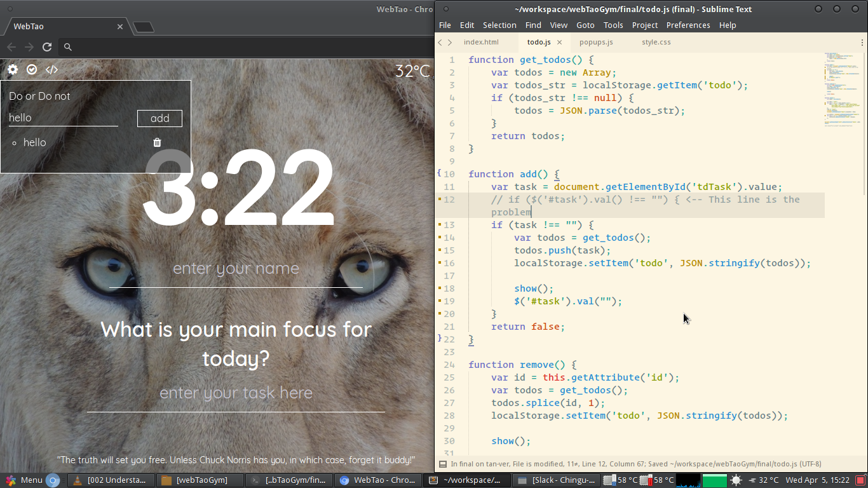
Task: Click the clock 'Wed Apr 5, 15:22'
Action: [818, 480]
